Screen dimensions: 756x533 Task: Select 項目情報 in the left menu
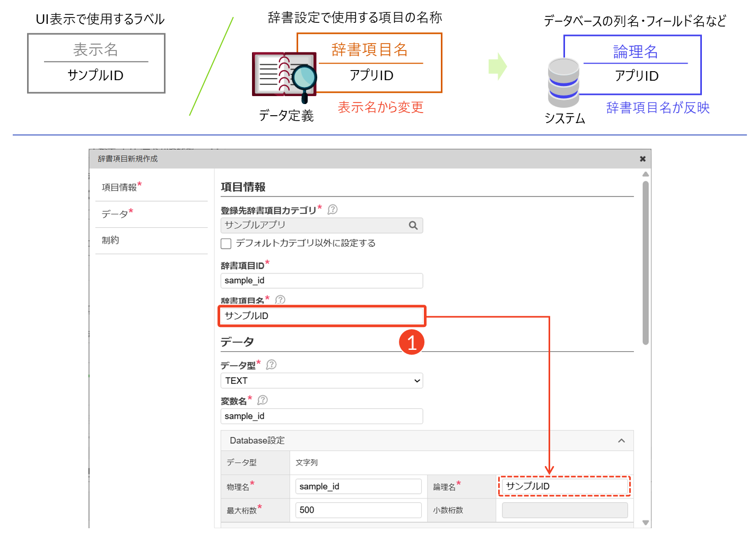coord(120,187)
